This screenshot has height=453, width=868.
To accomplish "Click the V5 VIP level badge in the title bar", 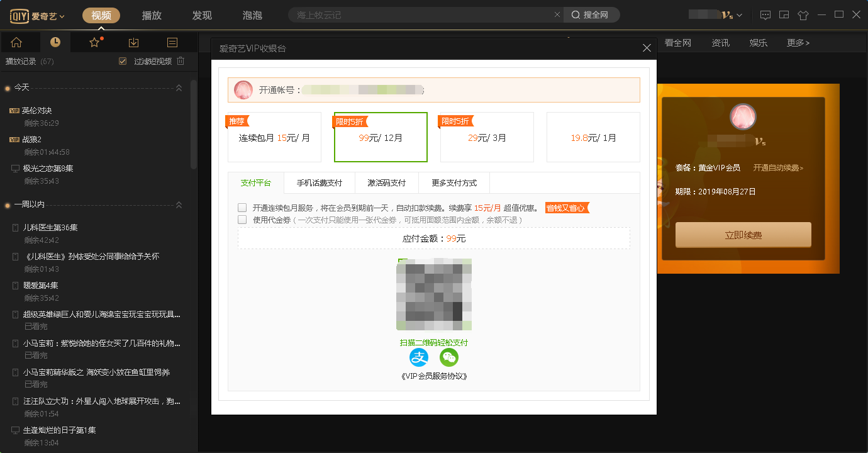I will click(726, 15).
